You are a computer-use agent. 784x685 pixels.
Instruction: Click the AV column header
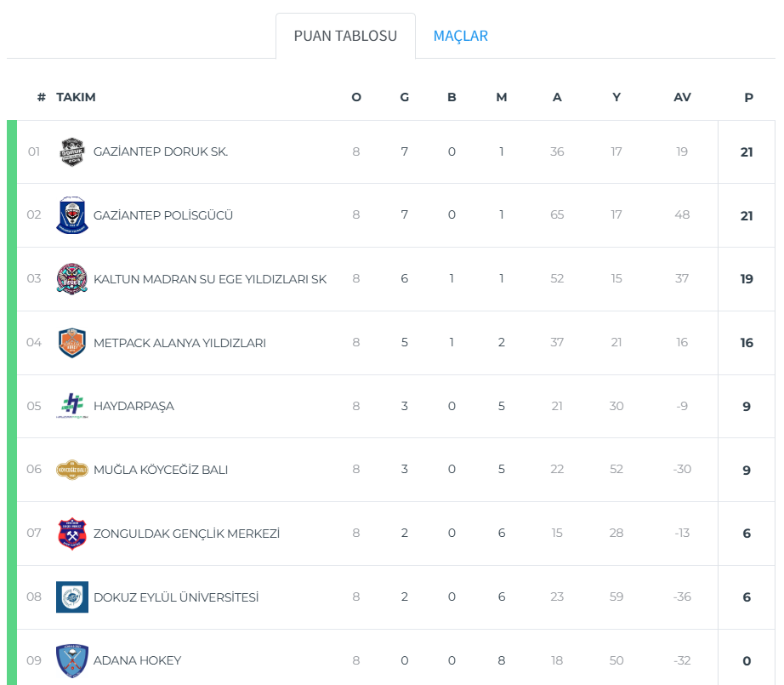coord(682,97)
